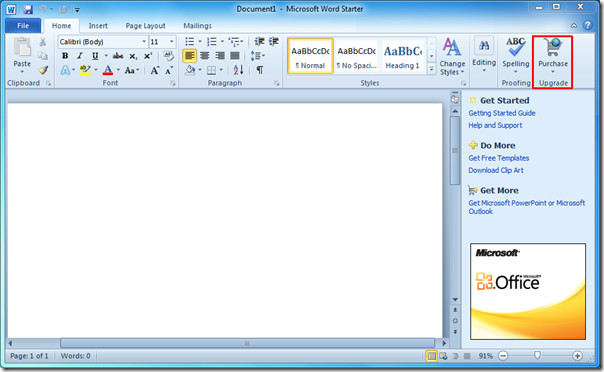Open Word Help question mark icon
Screen dimensions: 604x372
[x=587, y=25]
